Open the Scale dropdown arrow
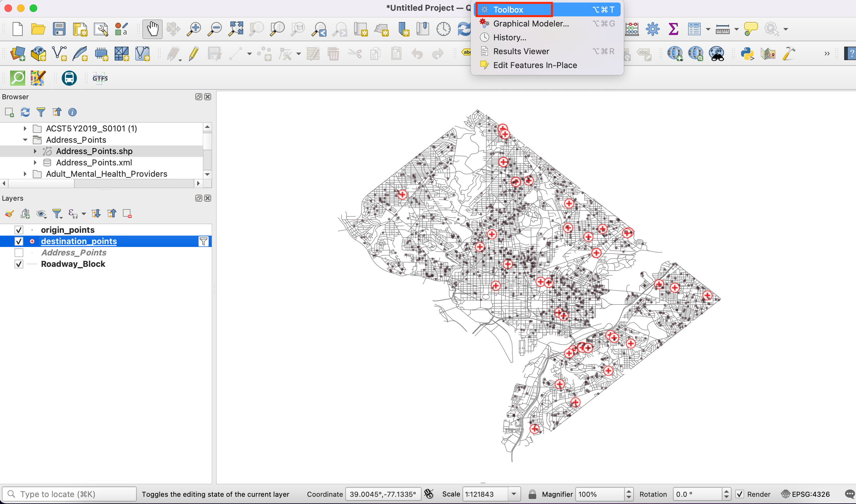The width and height of the screenshot is (856, 504). coord(514,494)
